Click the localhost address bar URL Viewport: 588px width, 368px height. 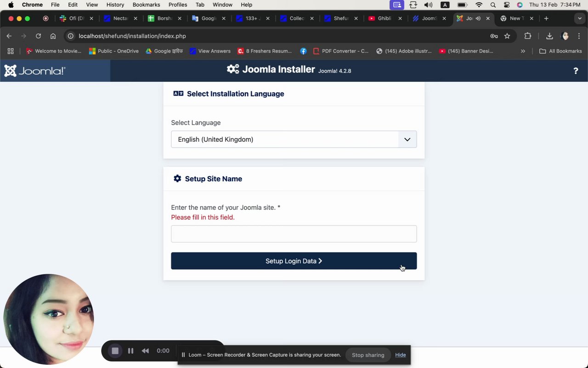point(132,36)
